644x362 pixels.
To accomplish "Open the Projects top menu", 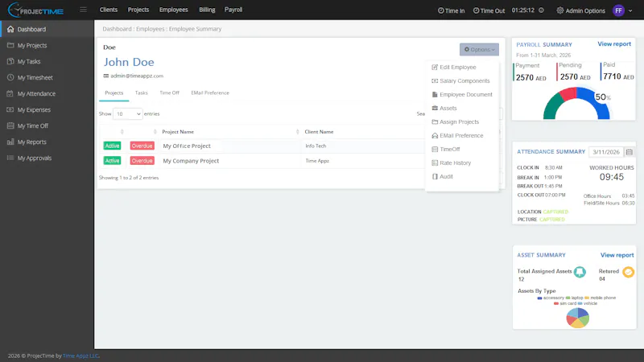I will 138,10.
